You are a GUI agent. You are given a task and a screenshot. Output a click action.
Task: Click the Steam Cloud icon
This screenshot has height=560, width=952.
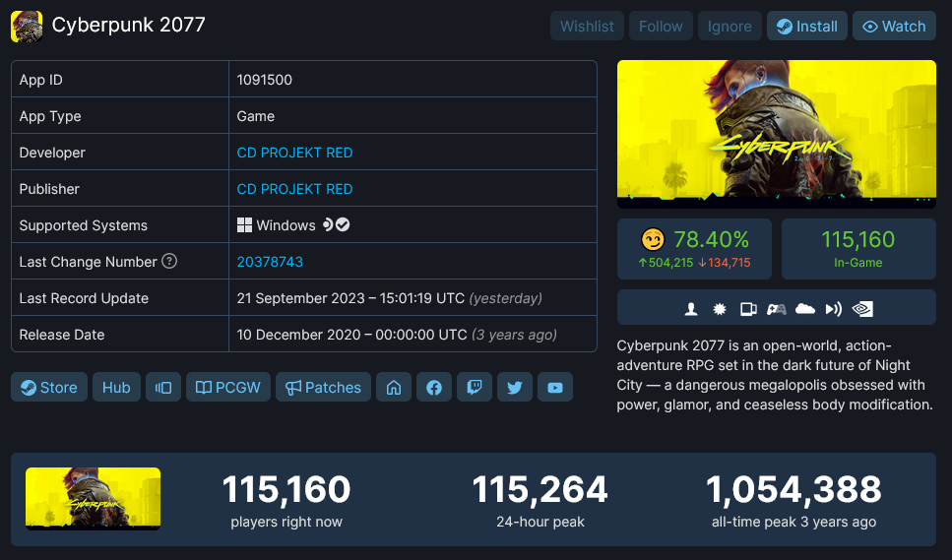click(805, 309)
